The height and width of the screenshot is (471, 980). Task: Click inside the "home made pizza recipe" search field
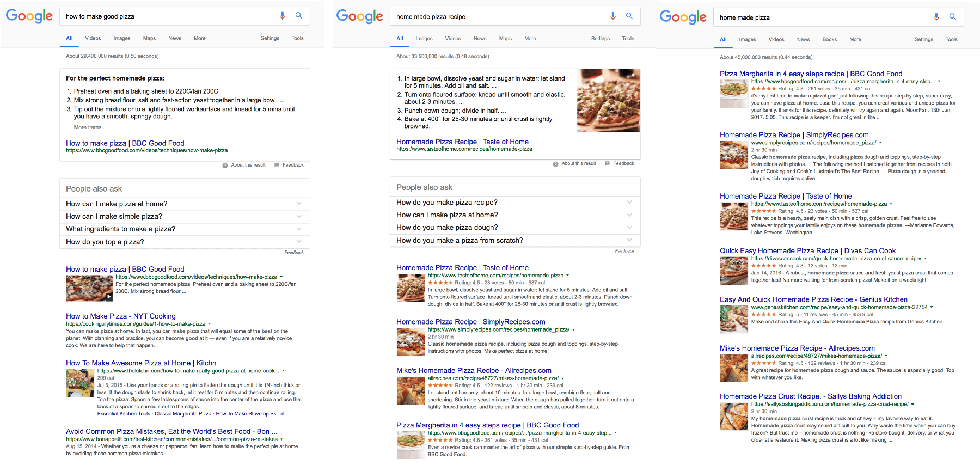tap(498, 17)
